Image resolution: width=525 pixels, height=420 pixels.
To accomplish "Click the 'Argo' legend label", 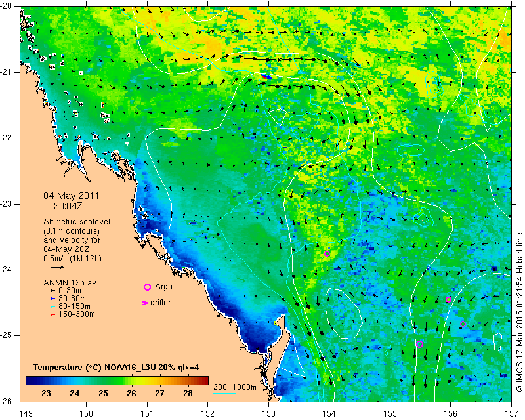I will [163, 287].
